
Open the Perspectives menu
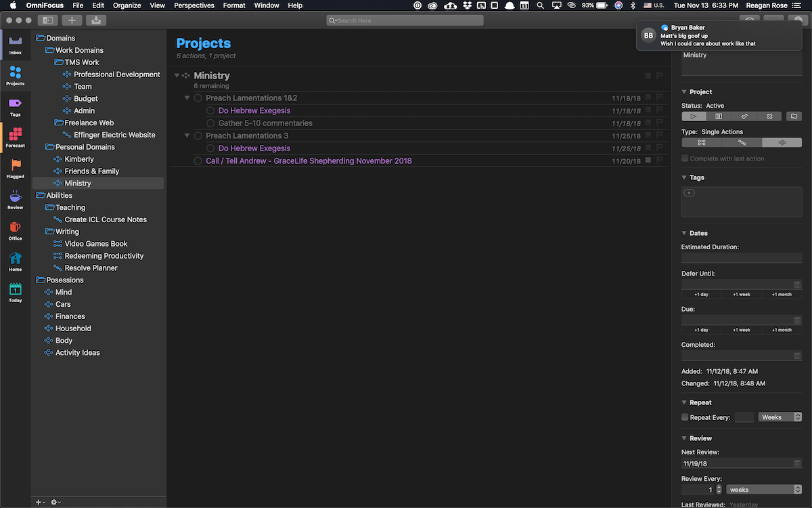tap(194, 5)
